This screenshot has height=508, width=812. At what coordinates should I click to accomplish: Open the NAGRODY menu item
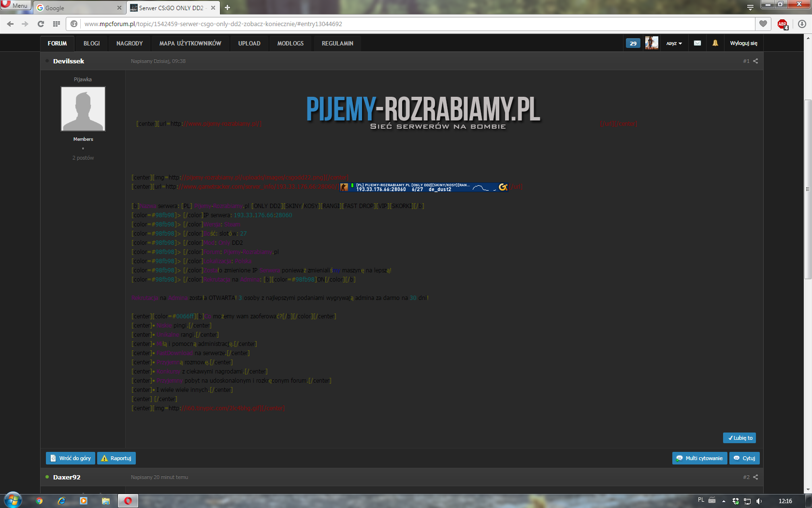coord(130,43)
